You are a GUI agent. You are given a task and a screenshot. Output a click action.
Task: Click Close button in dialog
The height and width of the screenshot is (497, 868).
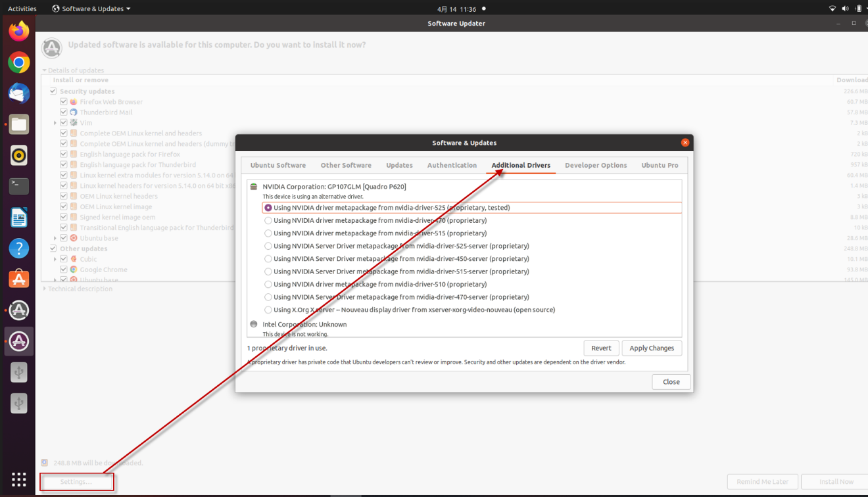(671, 382)
